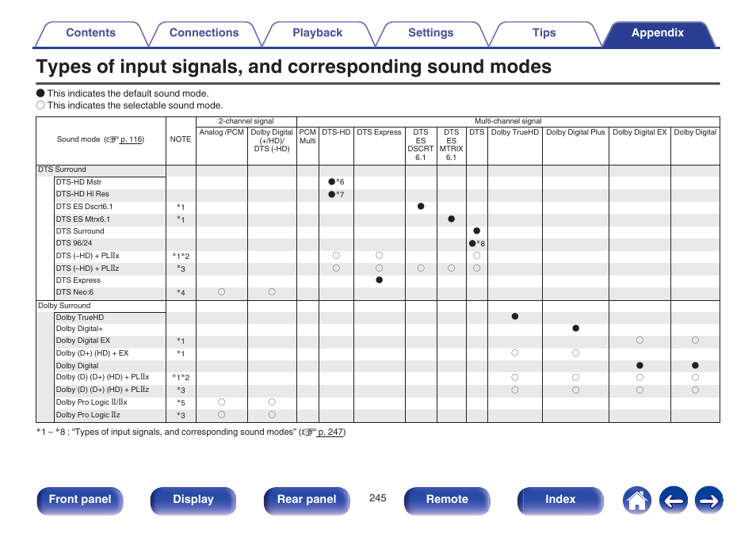The image size is (756, 533).
Task: Click the 'Analog /PCM' column header
Action: click(222, 132)
